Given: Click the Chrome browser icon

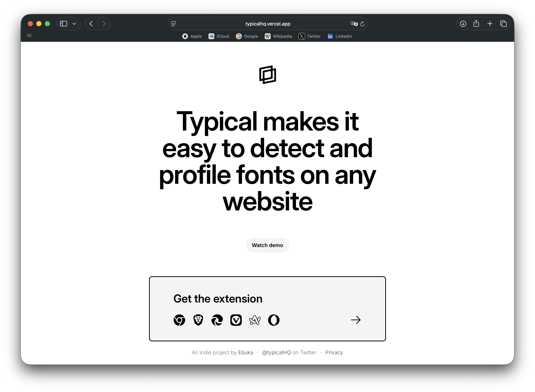Looking at the screenshot, I should [179, 320].
